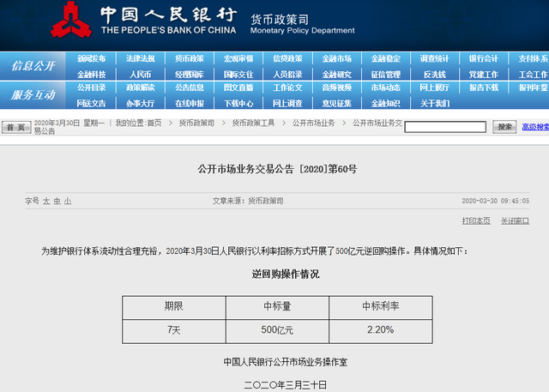The width and height of the screenshot is (549, 392).
Task: Open 信贷政策 section
Action: point(287,58)
